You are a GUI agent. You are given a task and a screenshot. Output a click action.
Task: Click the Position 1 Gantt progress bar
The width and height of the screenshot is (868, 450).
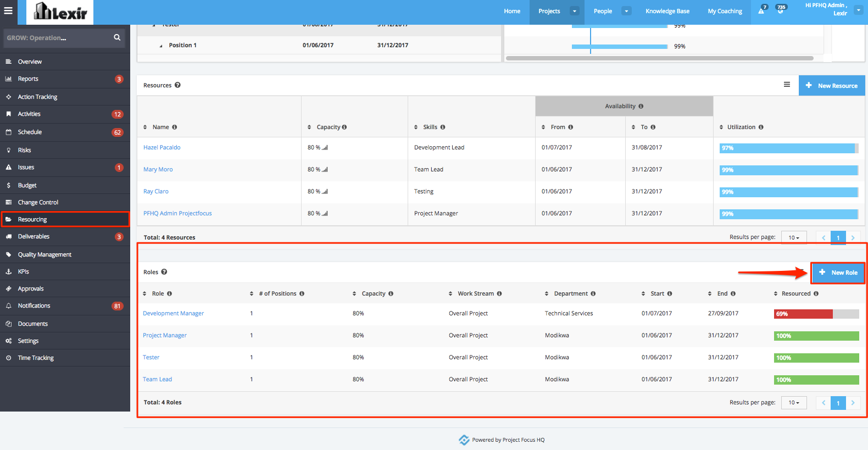pos(620,47)
